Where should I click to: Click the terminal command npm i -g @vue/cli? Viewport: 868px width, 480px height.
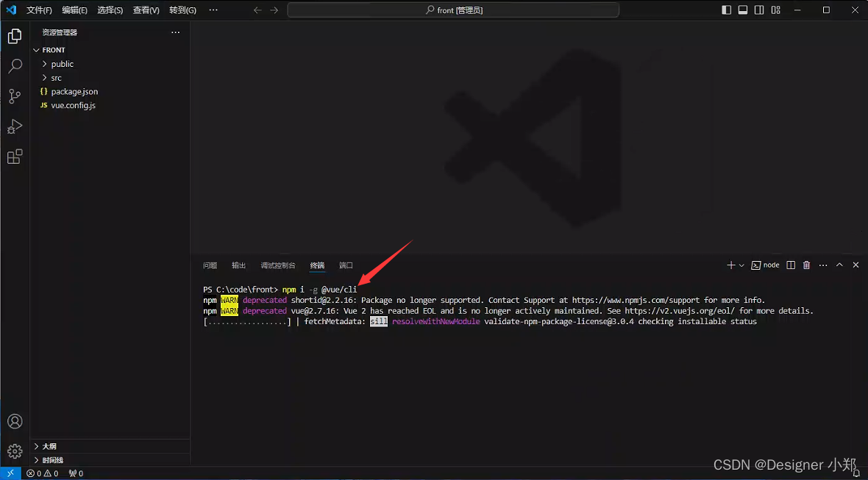tap(320, 290)
